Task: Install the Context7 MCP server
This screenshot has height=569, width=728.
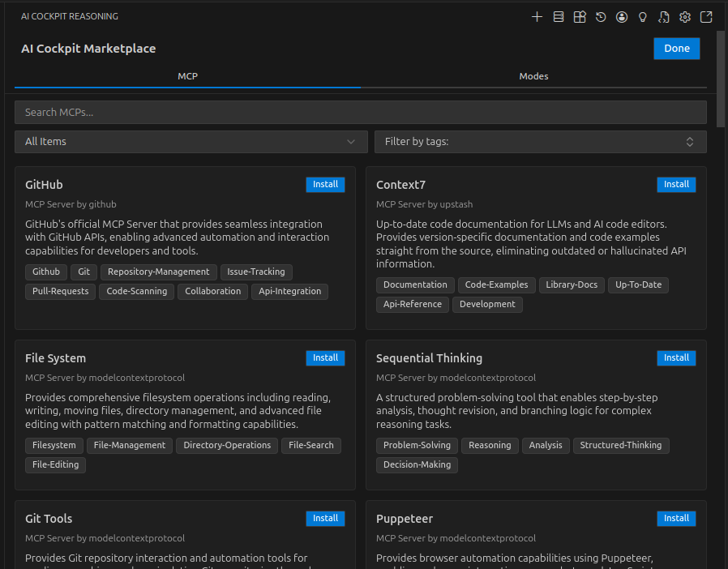Action: [676, 185]
